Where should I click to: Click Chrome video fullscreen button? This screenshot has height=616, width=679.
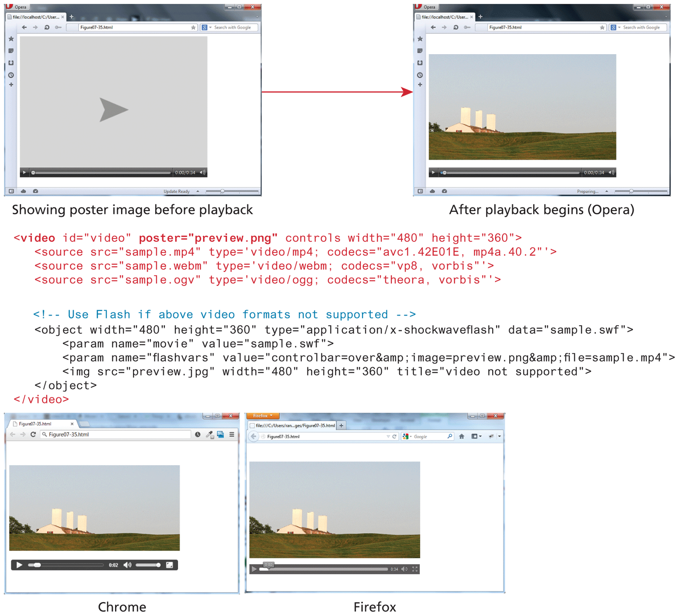click(169, 565)
